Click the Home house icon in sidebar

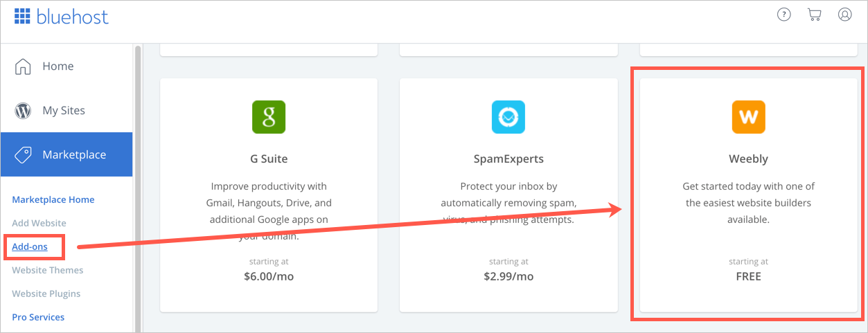23,66
